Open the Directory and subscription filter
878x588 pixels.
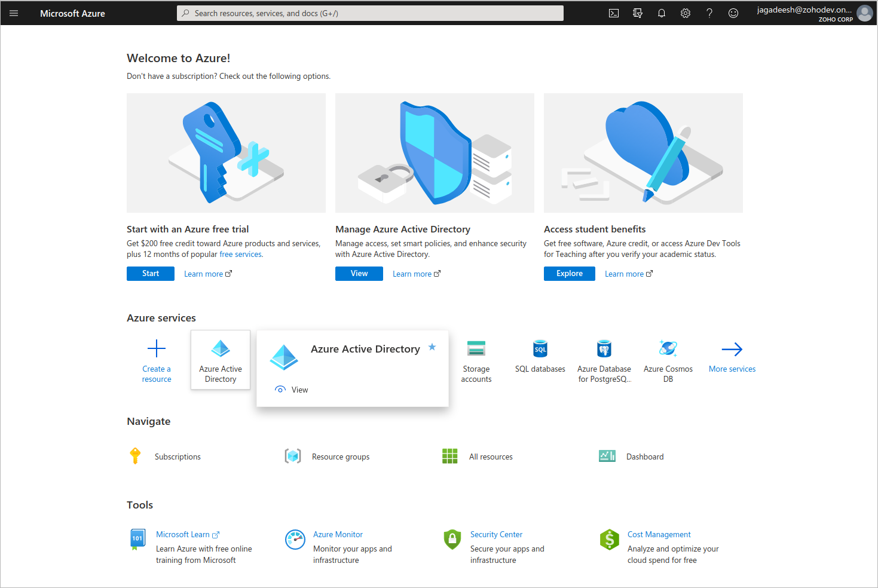pyautogui.click(x=638, y=13)
